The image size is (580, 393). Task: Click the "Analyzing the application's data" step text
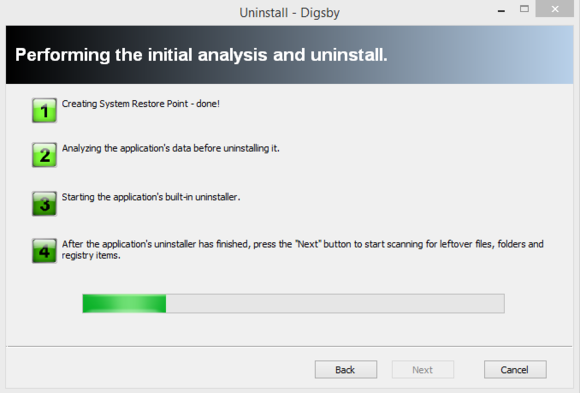pyautogui.click(x=171, y=148)
